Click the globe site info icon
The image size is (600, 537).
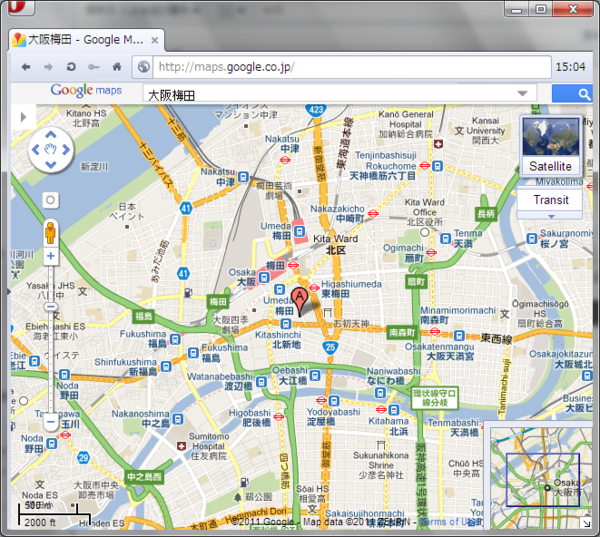pyautogui.click(x=143, y=67)
